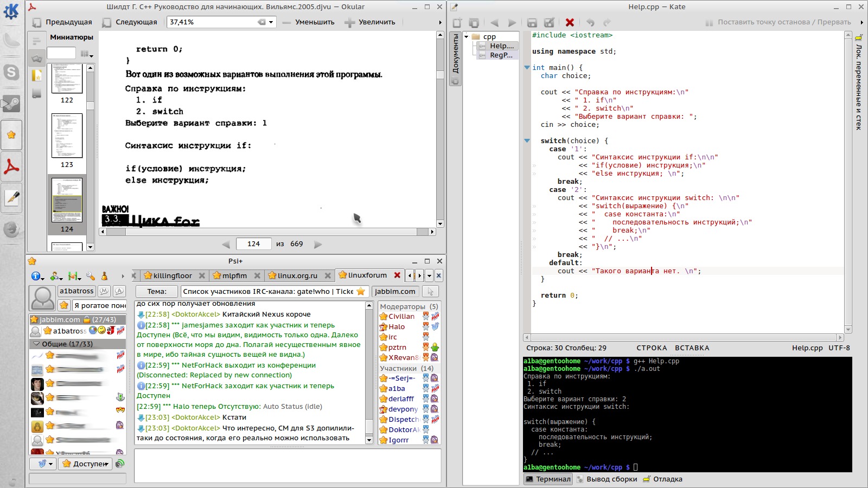This screenshot has height=488, width=868.
Task: Clear the zoom field in Okular
Action: coord(262,22)
